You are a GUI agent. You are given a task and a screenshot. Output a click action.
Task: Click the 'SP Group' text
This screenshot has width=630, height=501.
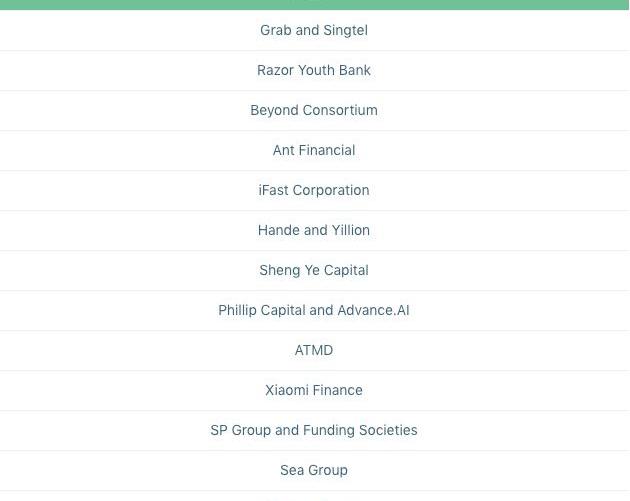[240, 430]
